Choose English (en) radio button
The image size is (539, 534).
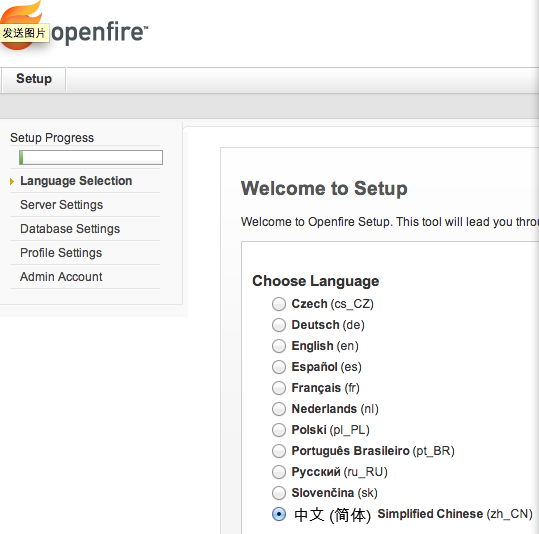point(279,346)
